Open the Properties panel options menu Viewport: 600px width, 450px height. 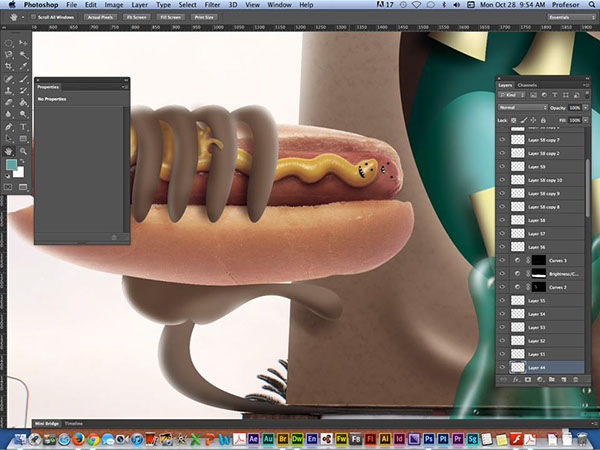125,87
